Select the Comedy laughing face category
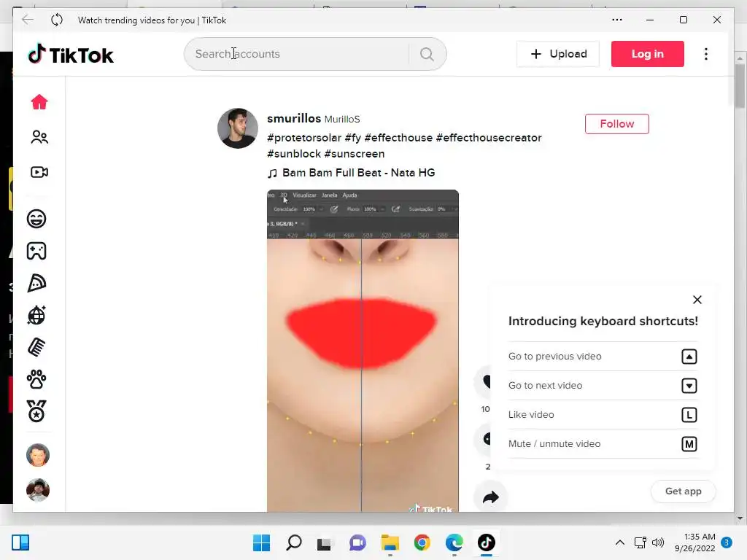The height and width of the screenshot is (560, 747). click(36, 219)
